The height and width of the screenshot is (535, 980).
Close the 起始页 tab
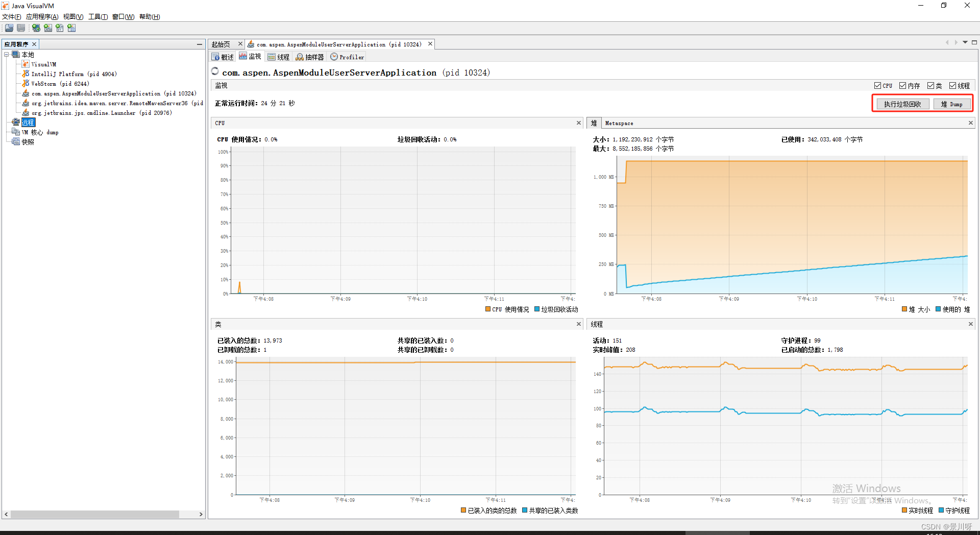240,44
